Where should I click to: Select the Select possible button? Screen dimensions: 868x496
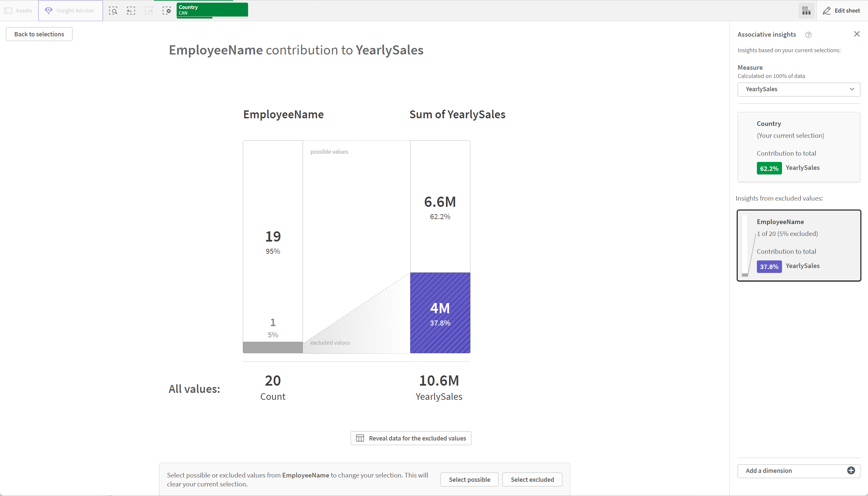[469, 479]
